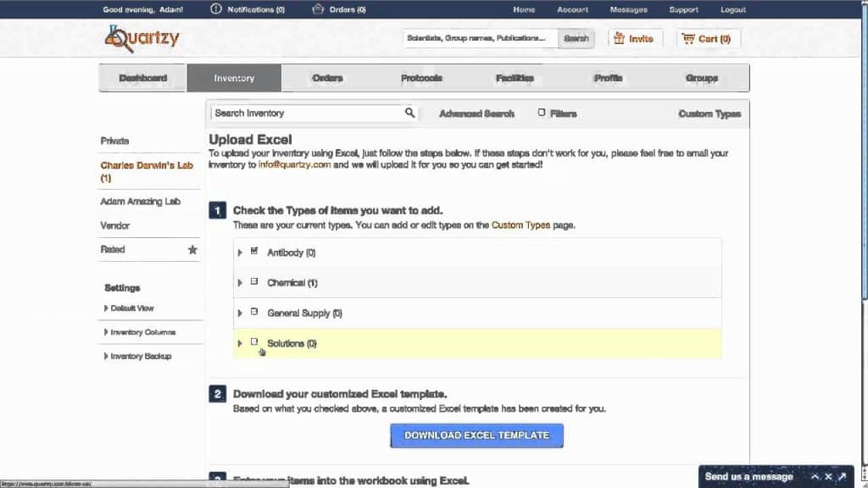
Task: Click the Custom Types page link in step 1
Action: pyautogui.click(x=521, y=225)
